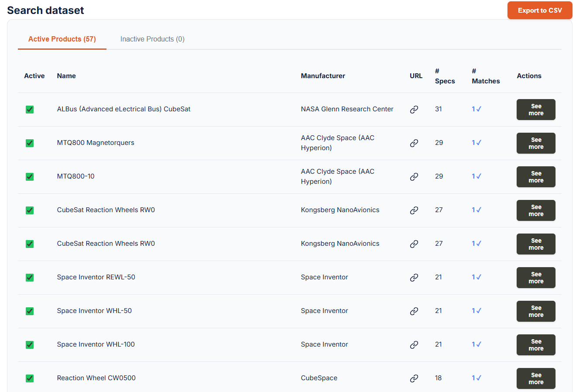Switch to Inactive Products (0) tab
This screenshot has height=392, width=576.
(x=152, y=39)
